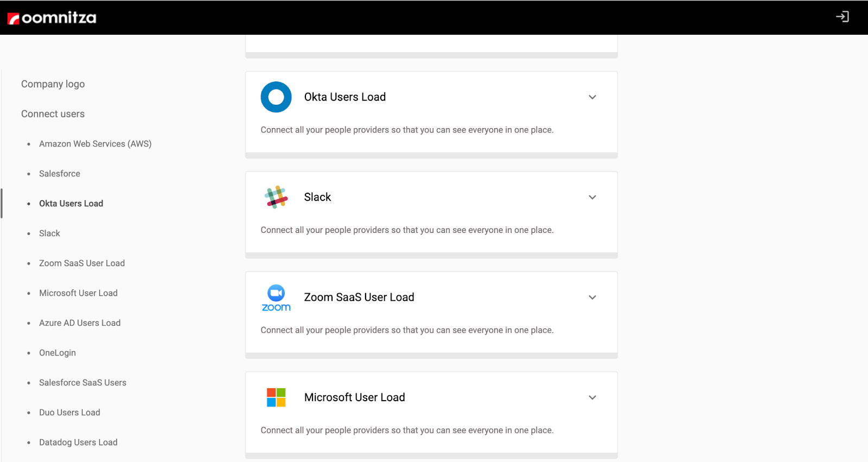This screenshot has width=868, height=462.
Task: Jump to Datadog Users Load entry
Action: click(x=78, y=442)
